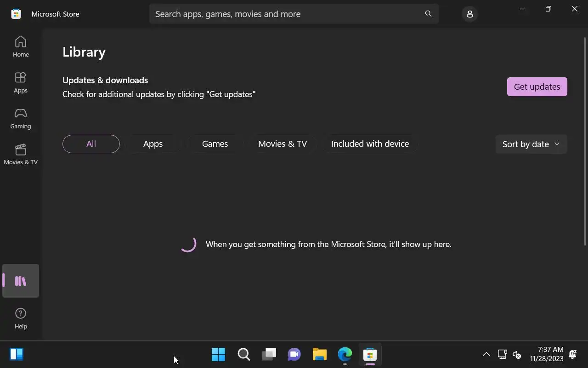The width and height of the screenshot is (588, 368).
Task: Filter library by Movies & TV
Action: click(x=283, y=144)
